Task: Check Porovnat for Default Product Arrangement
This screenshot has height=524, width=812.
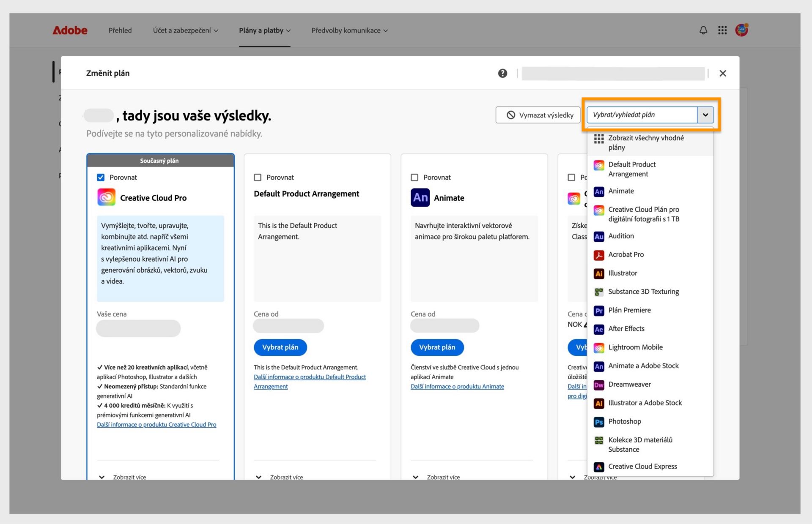Action: 258,177
